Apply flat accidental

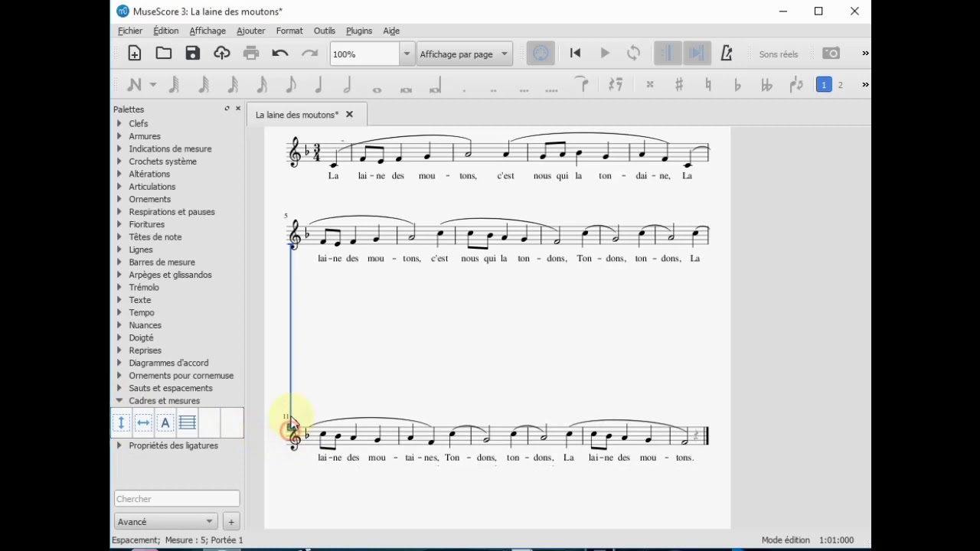click(x=737, y=85)
